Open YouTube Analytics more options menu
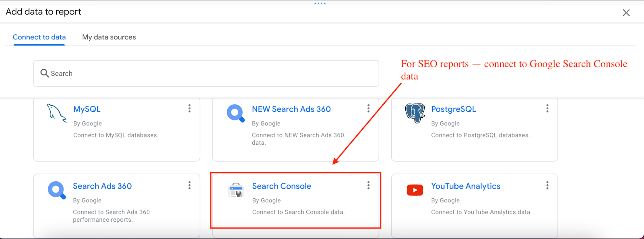 [x=547, y=185]
